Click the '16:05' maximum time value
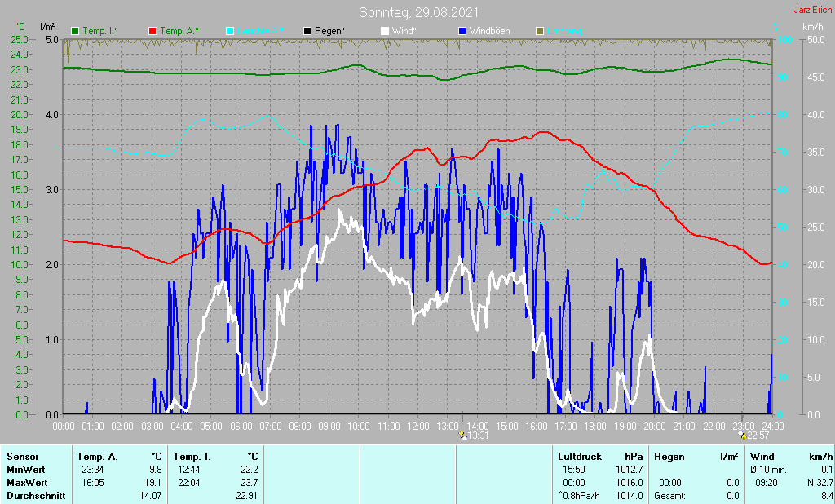Viewport: 835px width, 504px height. 93,483
